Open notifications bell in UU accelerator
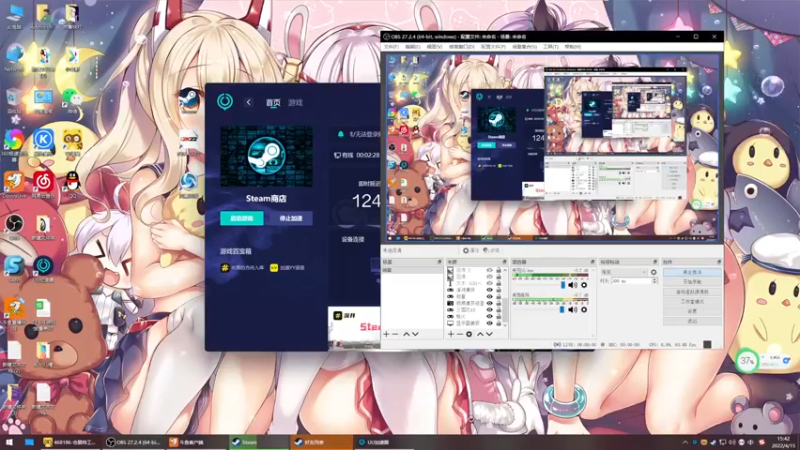The height and width of the screenshot is (450, 800). 341,134
